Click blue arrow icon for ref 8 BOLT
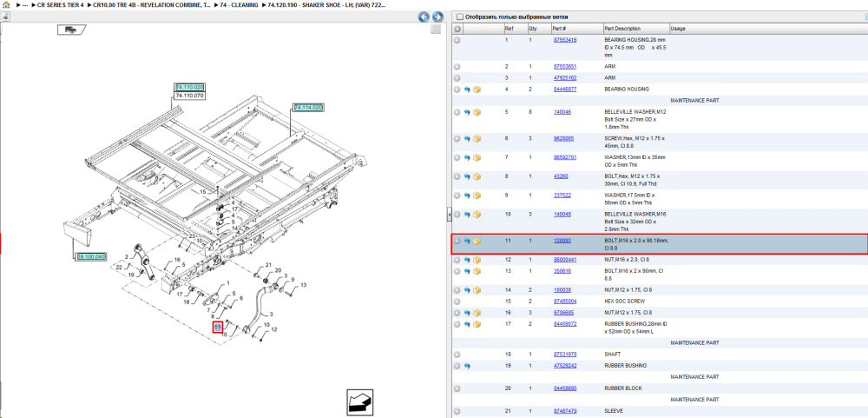Screen dimensions: 868x418 [467, 176]
